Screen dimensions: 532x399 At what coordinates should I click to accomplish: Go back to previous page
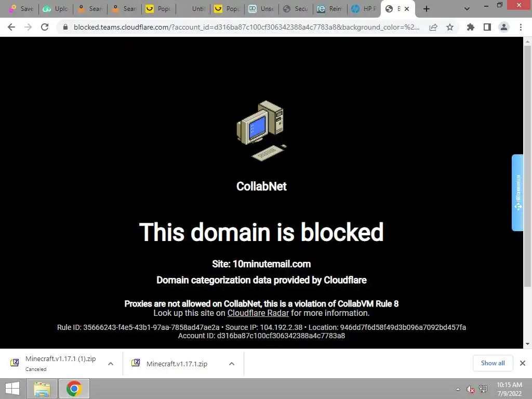[11, 27]
